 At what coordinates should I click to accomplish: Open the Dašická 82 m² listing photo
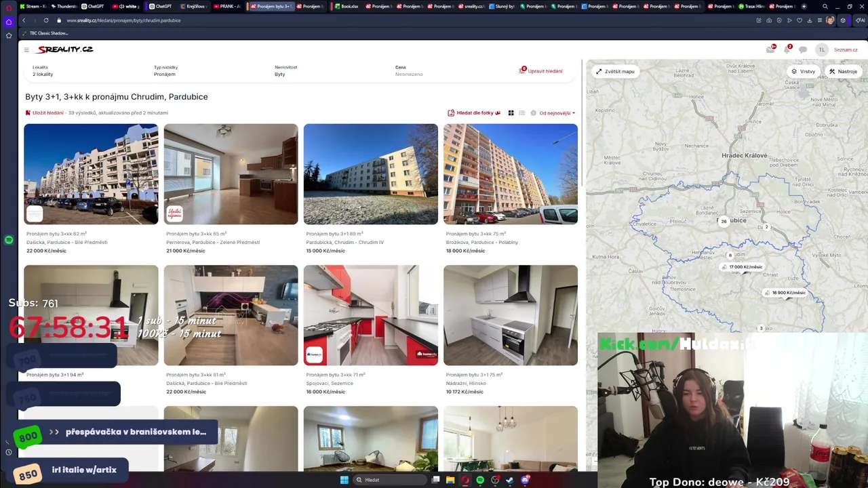point(91,174)
